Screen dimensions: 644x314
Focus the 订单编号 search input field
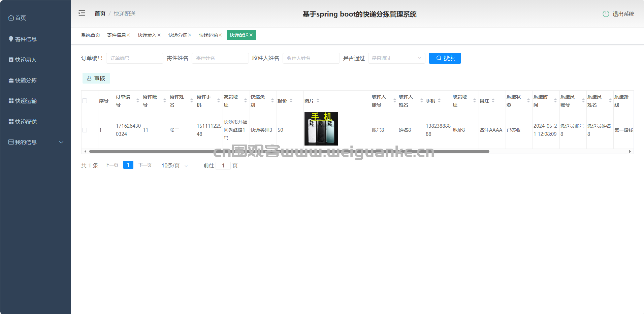point(134,58)
